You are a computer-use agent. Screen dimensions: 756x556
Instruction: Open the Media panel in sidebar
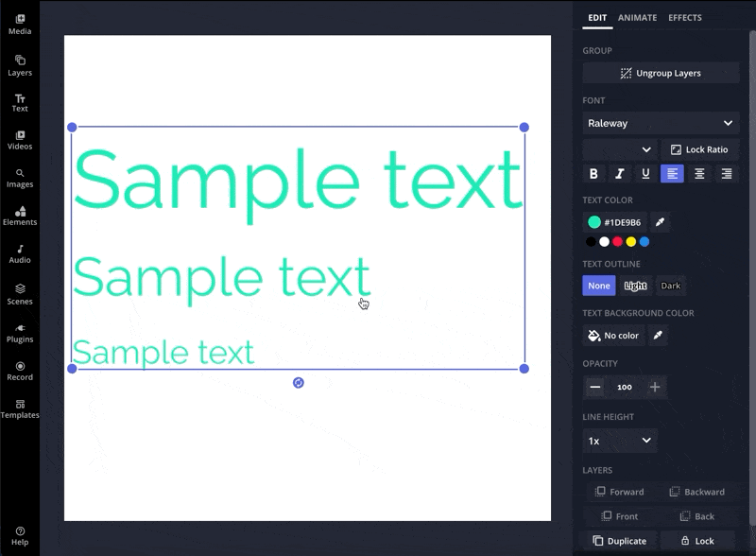[x=20, y=24]
